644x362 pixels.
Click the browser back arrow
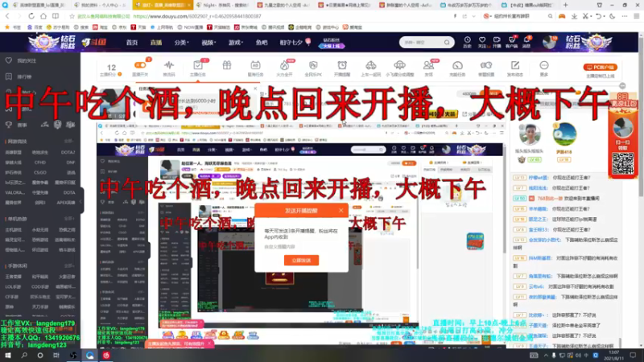point(7,16)
